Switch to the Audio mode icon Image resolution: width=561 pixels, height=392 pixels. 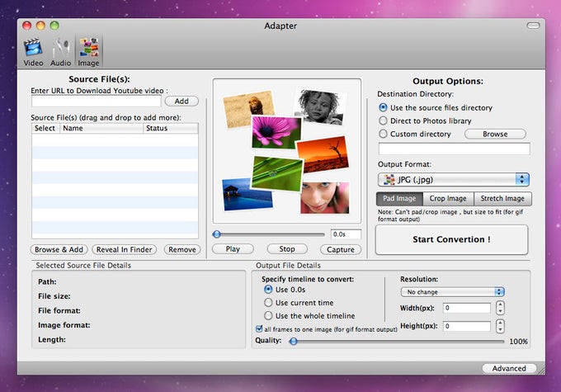[60, 52]
